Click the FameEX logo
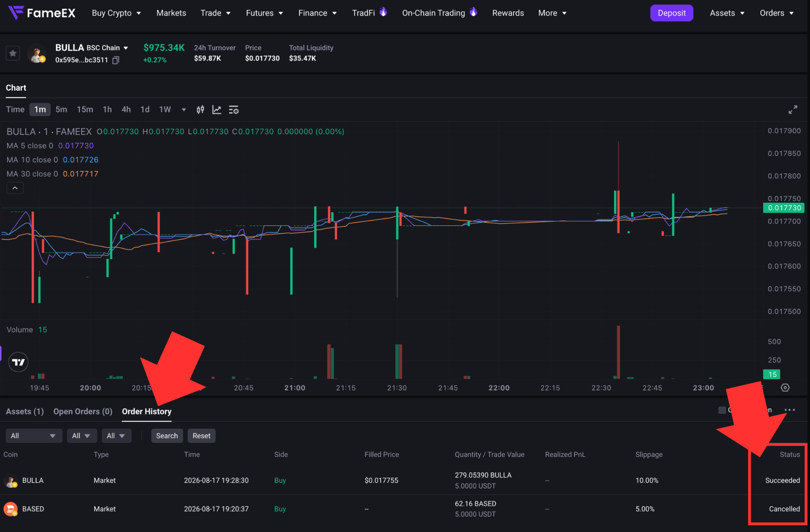Viewport: 810px width, 532px height. pyautogui.click(x=42, y=13)
